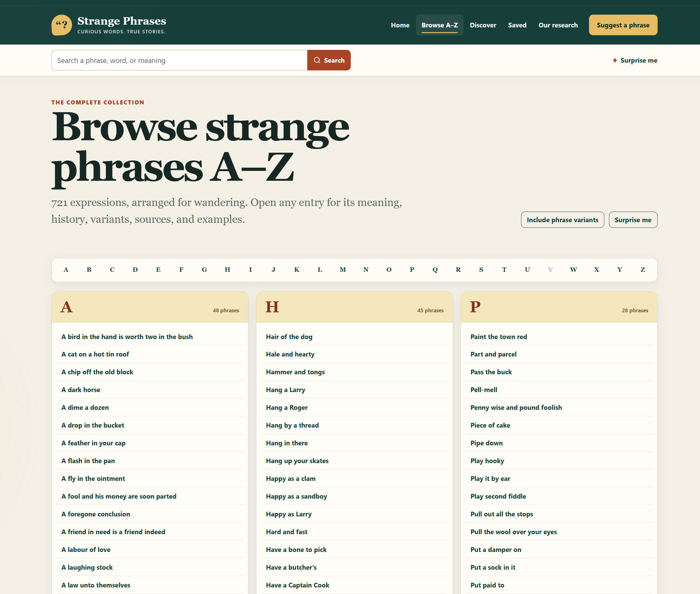This screenshot has height=594, width=700.
Task: Go to the Discover page
Action: tap(483, 25)
